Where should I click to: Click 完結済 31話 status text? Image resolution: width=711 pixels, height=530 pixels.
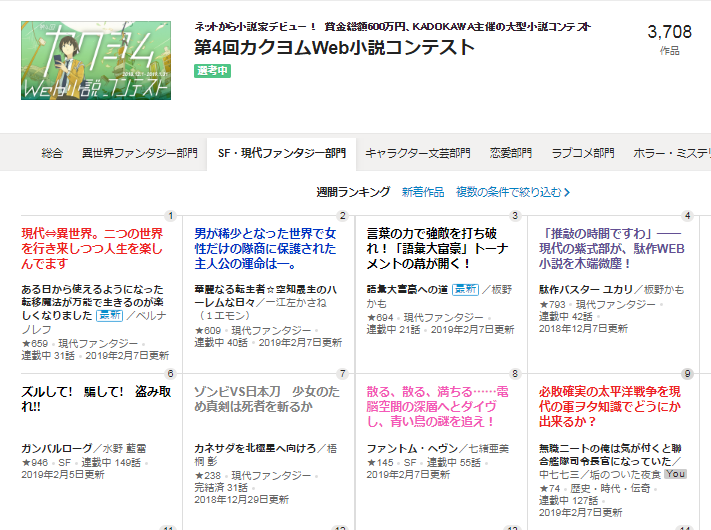coord(221,488)
